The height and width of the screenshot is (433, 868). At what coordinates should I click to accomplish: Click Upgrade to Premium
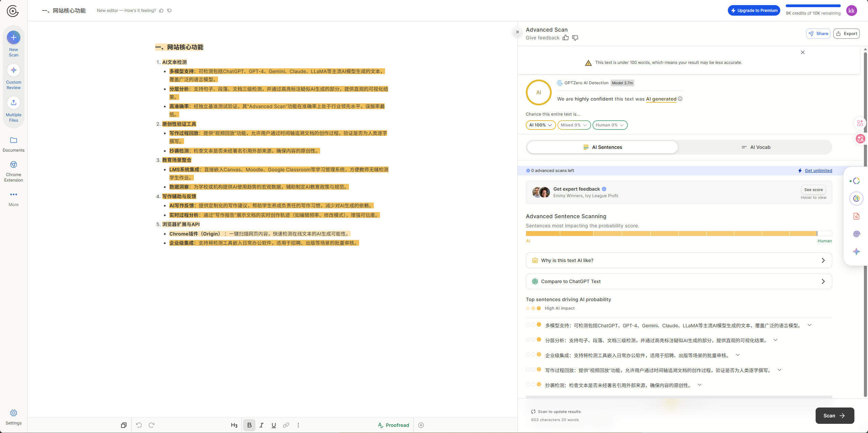[754, 11]
